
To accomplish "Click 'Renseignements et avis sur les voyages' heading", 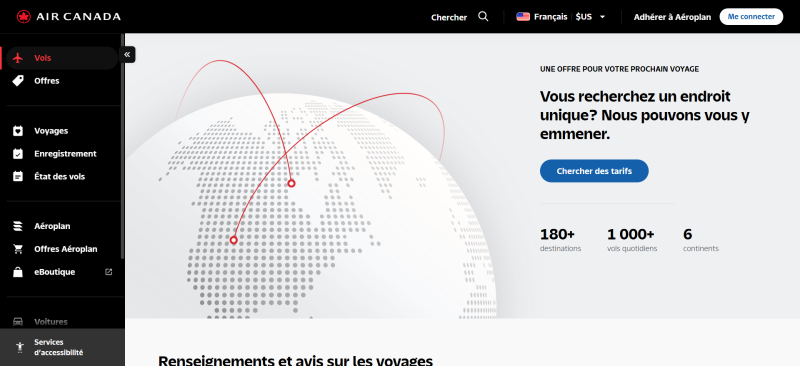I will 295,361.
